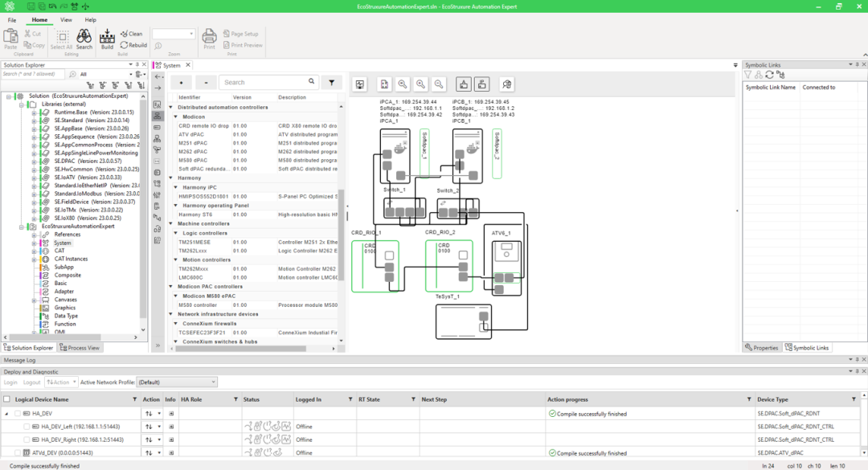This screenshot has width=868, height=470.
Task: Open the File menu
Action: [x=11, y=20]
